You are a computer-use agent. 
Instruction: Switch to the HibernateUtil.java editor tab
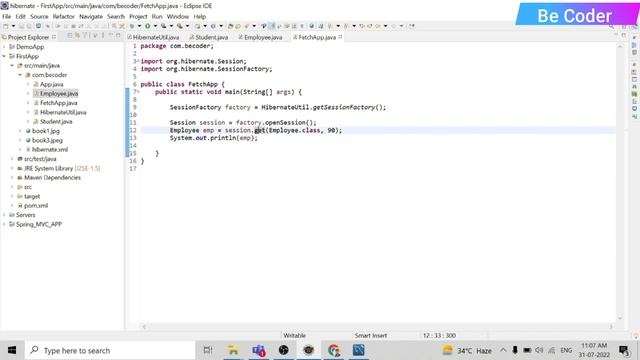[153, 37]
